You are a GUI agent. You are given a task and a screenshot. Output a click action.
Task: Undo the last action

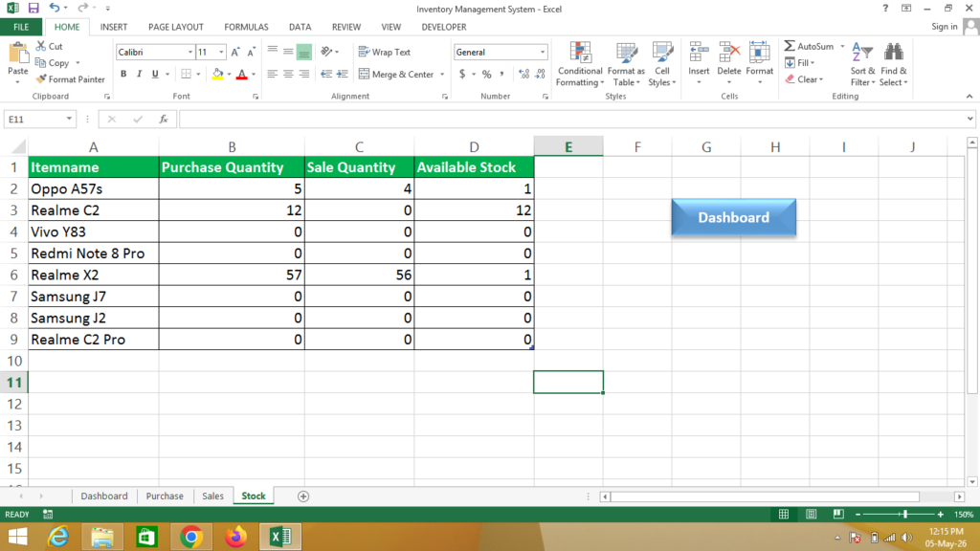55,8
